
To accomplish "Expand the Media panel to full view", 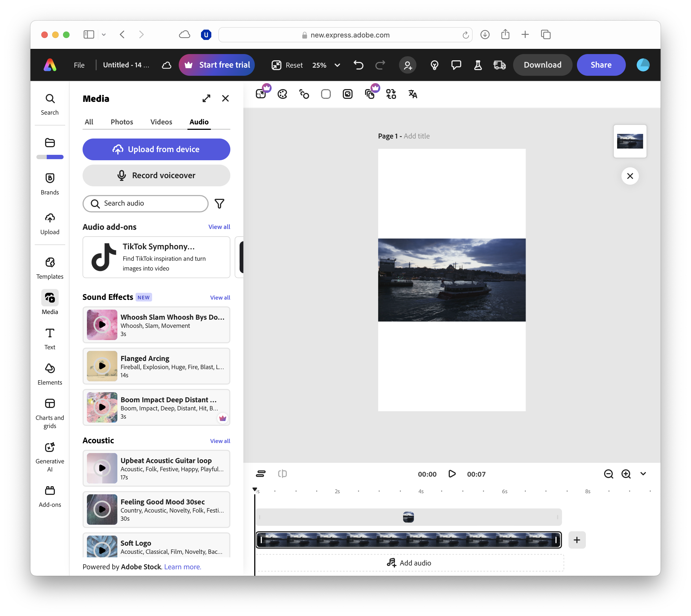I will tap(206, 99).
